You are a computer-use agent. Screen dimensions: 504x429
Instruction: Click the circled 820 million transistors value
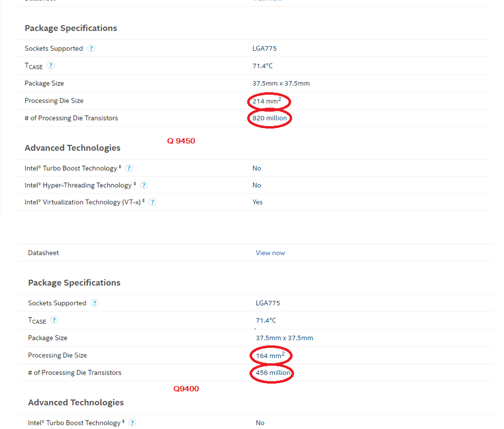coord(270,118)
